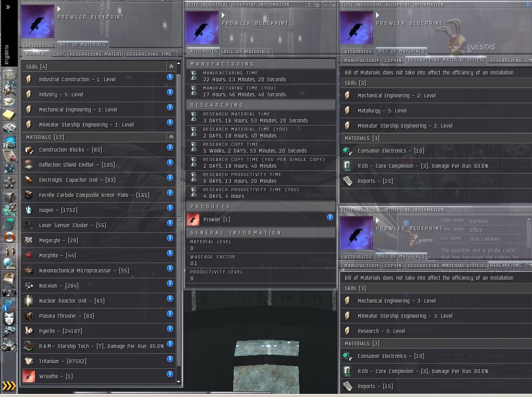Show info for Pyerite material

click(x=170, y=329)
